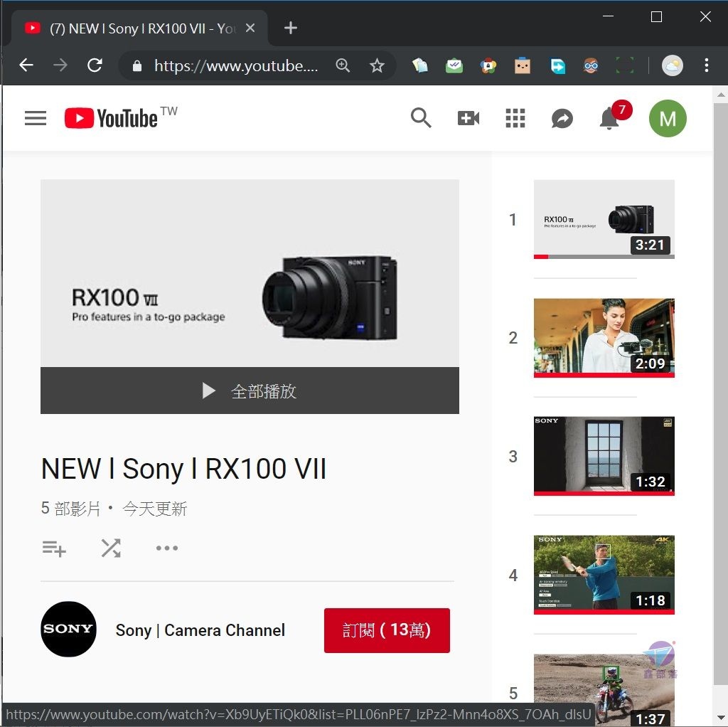Shuffle the playlist
728x727 pixels.
point(111,548)
